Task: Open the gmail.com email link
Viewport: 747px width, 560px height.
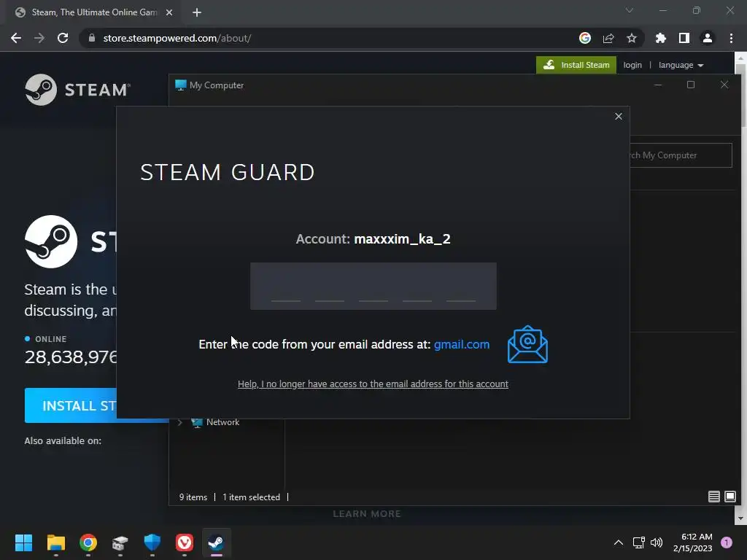Action: (462, 344)
